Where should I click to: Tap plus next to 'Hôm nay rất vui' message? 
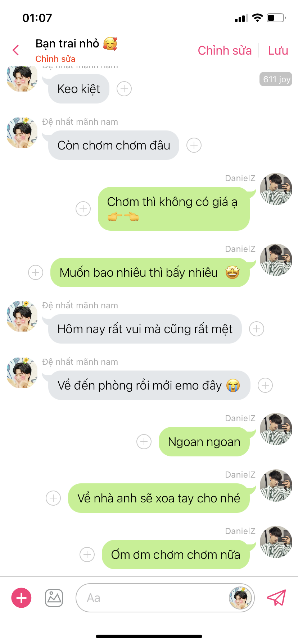[257, 329]
